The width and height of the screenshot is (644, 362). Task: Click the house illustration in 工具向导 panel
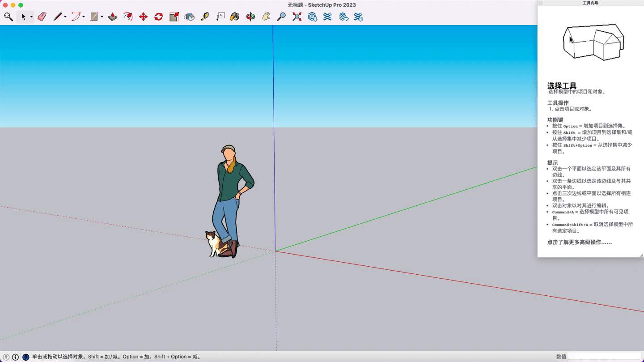[x=593, y=43]
